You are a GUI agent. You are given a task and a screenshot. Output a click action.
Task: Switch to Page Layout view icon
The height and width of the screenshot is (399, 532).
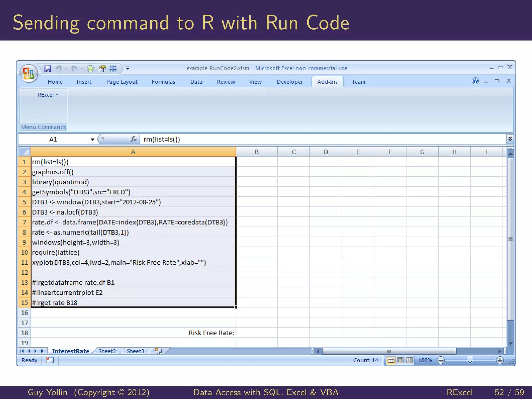pyautogui.click(x=400, y=360)
